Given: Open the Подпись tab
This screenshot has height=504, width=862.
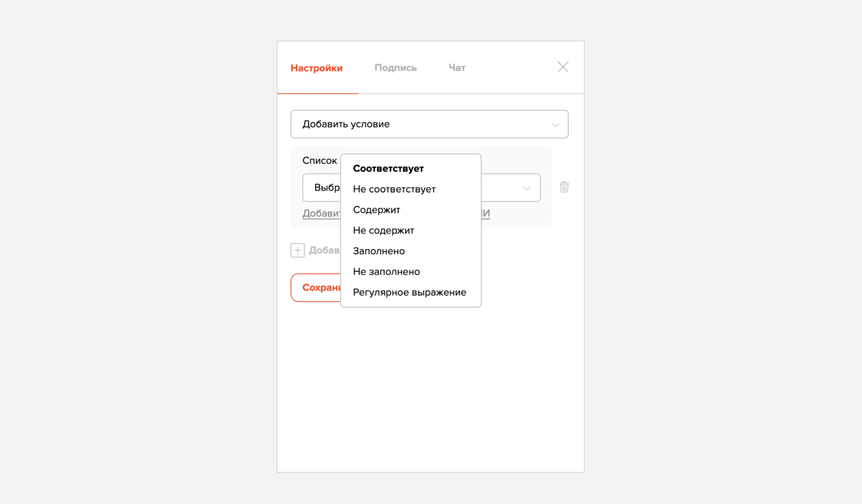Looking at the screenshot, I should click(x=396, y=68).
